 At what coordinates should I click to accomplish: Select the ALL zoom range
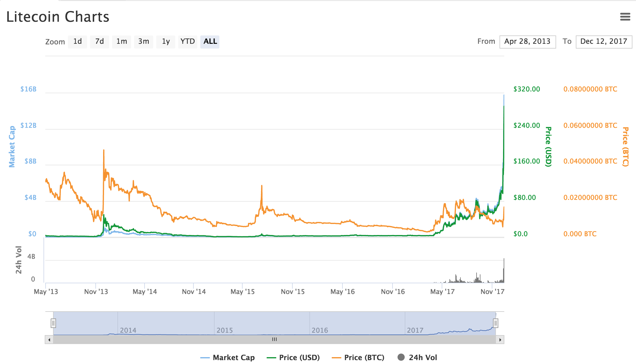point(210,42)
